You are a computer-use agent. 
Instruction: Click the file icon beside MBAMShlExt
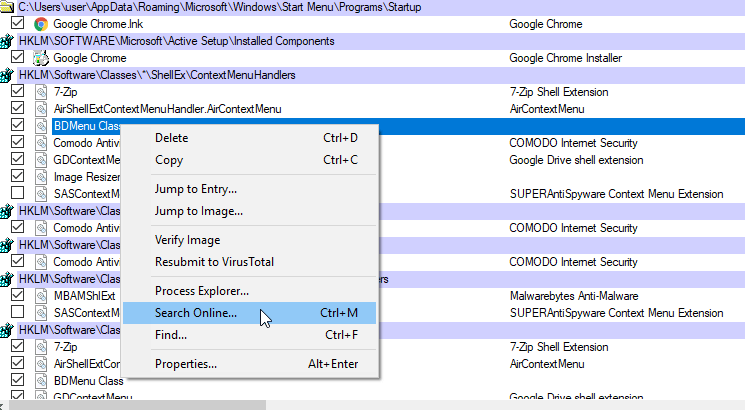[x=41, y=296]
